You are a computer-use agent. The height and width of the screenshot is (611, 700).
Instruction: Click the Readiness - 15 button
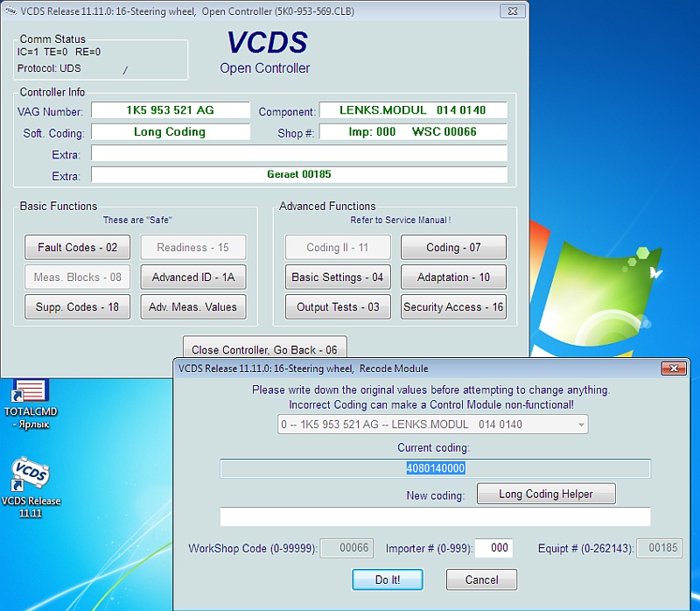(192, 248)
